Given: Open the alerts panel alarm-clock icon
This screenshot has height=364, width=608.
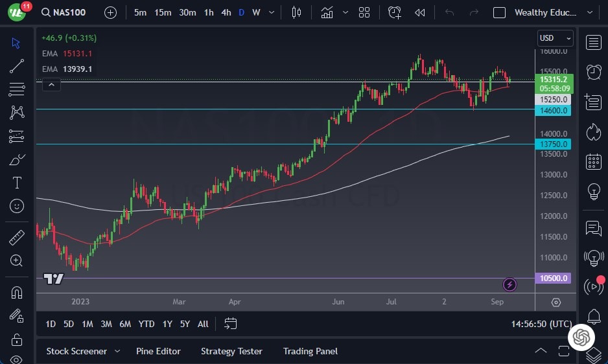Looking at the screenshot, I should coord(592,71).
